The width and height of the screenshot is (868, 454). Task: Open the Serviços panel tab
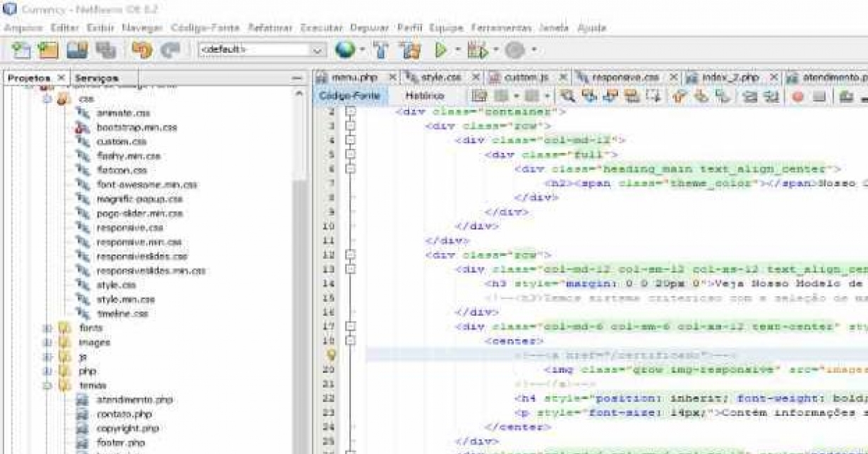click(97, 78)
